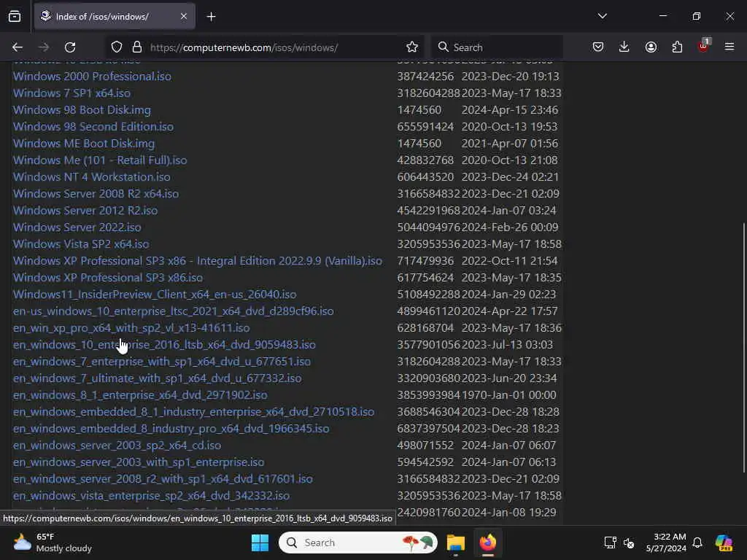
Task: Select the Index of /isos/windows/ tab
Action: click(x=115, y=16)
